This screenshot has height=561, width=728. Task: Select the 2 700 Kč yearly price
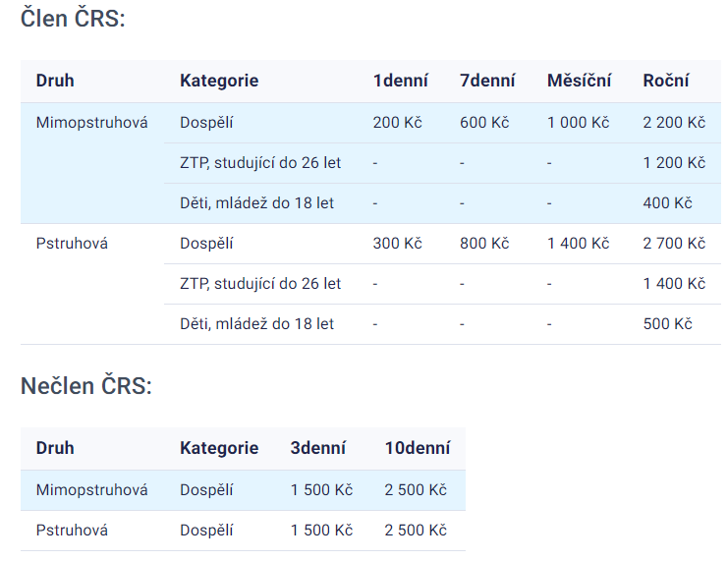(x=674, y=244)
